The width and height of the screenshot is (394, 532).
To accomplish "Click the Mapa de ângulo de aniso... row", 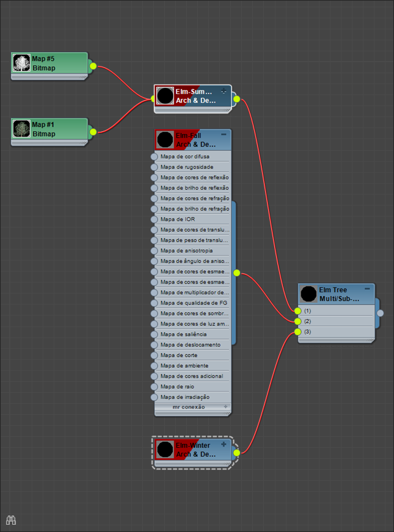I will tap(192, 261).
